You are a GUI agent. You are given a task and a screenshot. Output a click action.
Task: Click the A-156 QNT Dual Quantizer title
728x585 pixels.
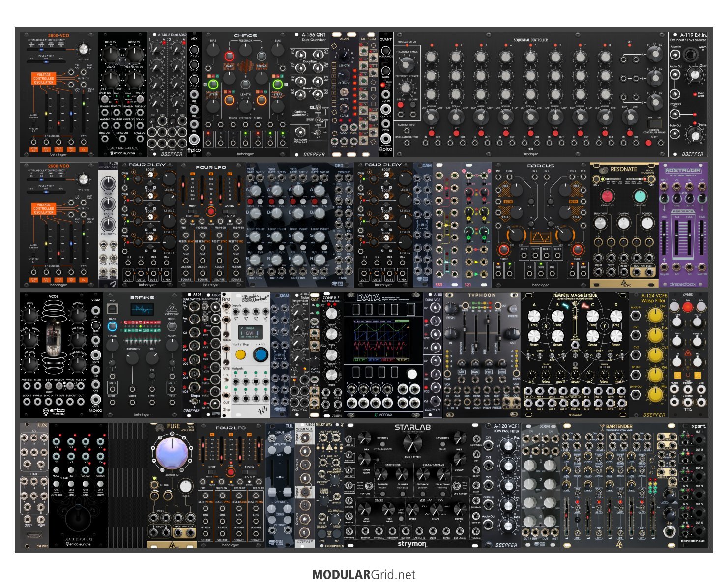(313, 37)
